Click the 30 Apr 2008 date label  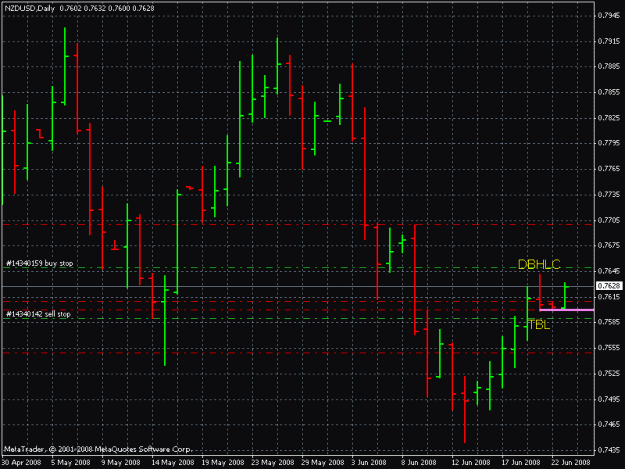pyautogui.click(x=21, y=462)
